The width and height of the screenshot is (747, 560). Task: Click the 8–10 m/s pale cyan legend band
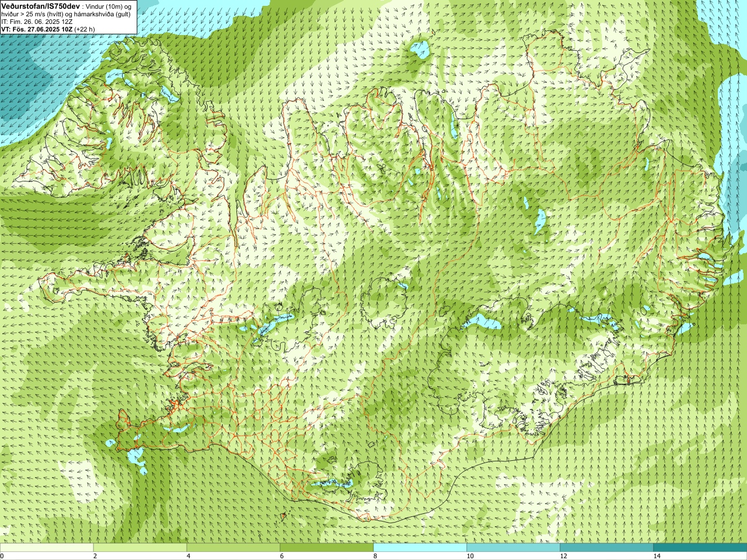[x=420, y=548]
